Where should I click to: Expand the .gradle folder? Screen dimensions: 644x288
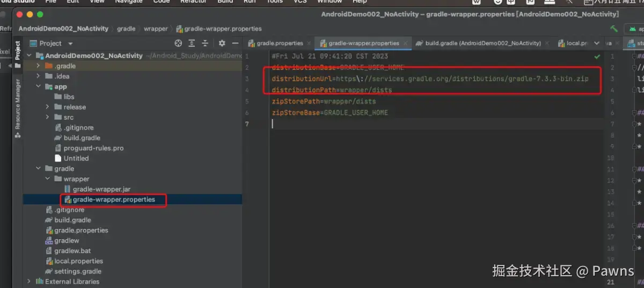pos(38,66)
